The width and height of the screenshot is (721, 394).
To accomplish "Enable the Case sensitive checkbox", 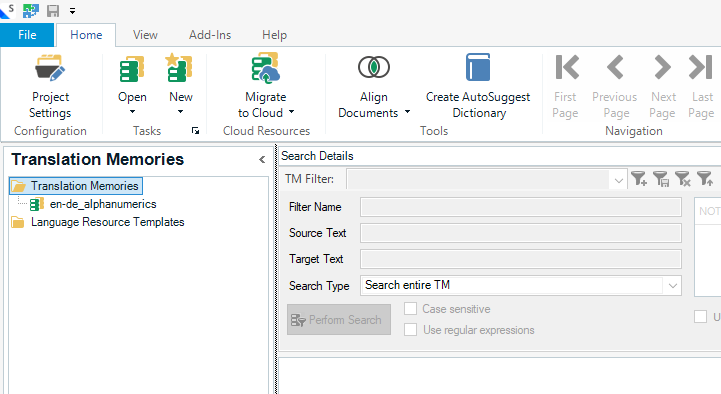I will tap(410, 308).
